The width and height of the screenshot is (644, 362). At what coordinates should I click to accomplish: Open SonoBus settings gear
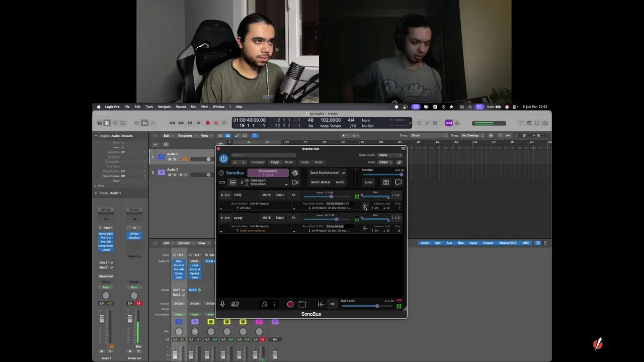pyautogui.click(x=221, y=173)
